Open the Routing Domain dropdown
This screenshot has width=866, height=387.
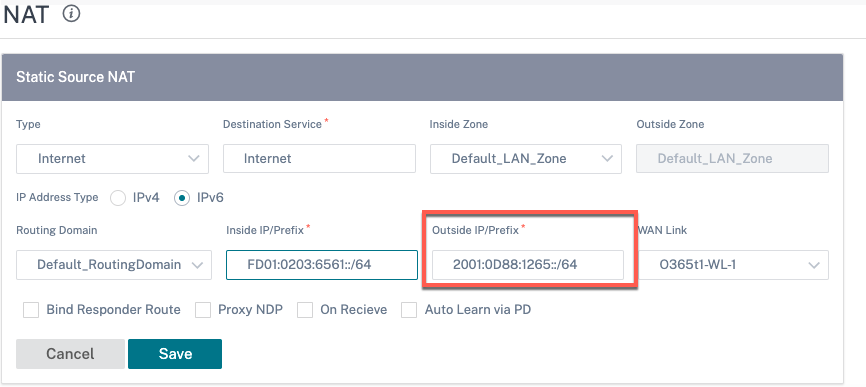tap(114, 265)
